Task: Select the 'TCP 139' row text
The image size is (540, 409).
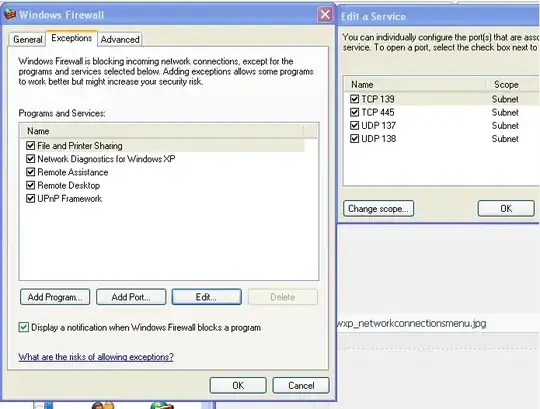Action: (378, 99)
